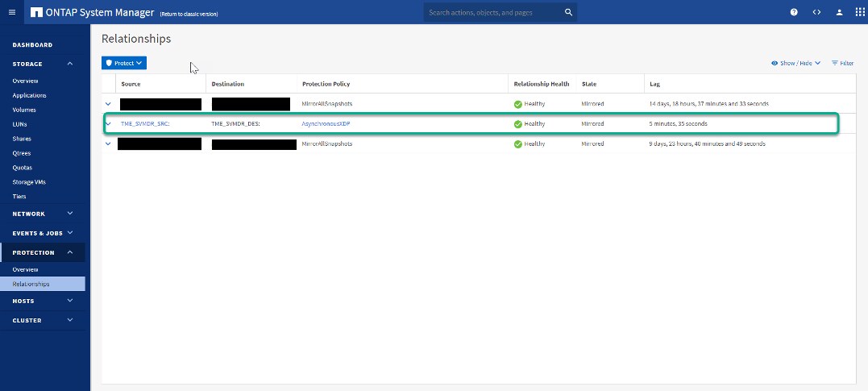Open the API code brackets icon
Screen dimensions: 868x391
tap(816, 12)
